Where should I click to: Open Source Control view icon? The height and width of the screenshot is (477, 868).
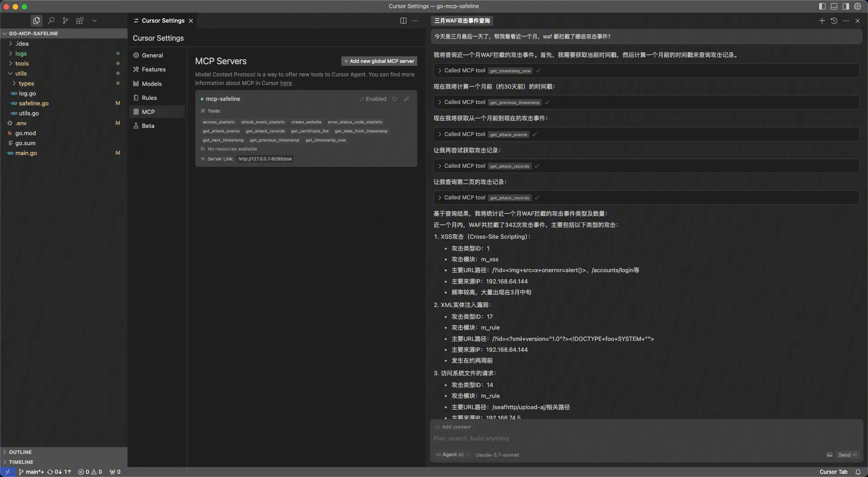66,21
